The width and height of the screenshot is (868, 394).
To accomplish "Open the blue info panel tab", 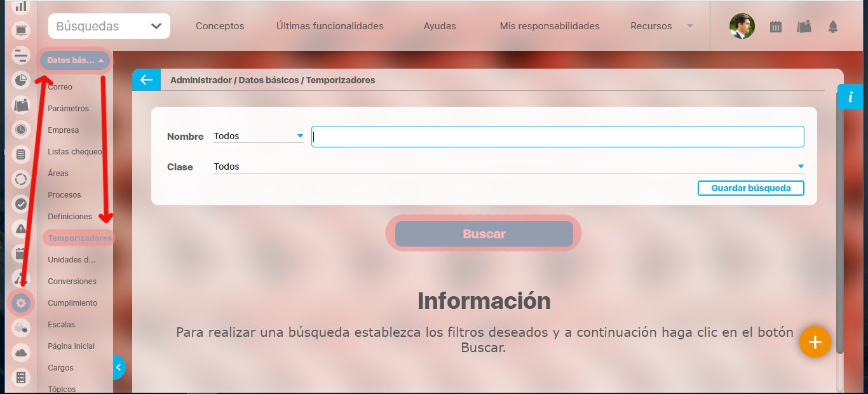I will coord(850,97).
